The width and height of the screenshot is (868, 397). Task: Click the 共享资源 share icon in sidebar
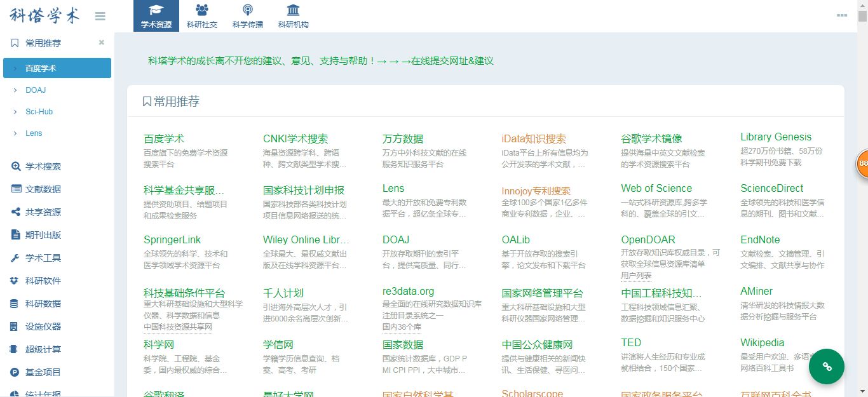tap(15, 212)
